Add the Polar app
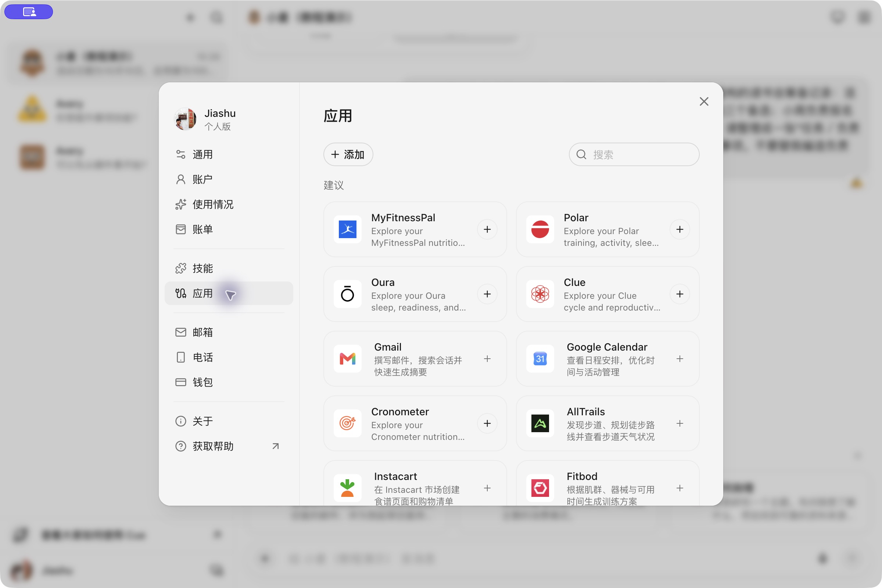 pos(680,229)
